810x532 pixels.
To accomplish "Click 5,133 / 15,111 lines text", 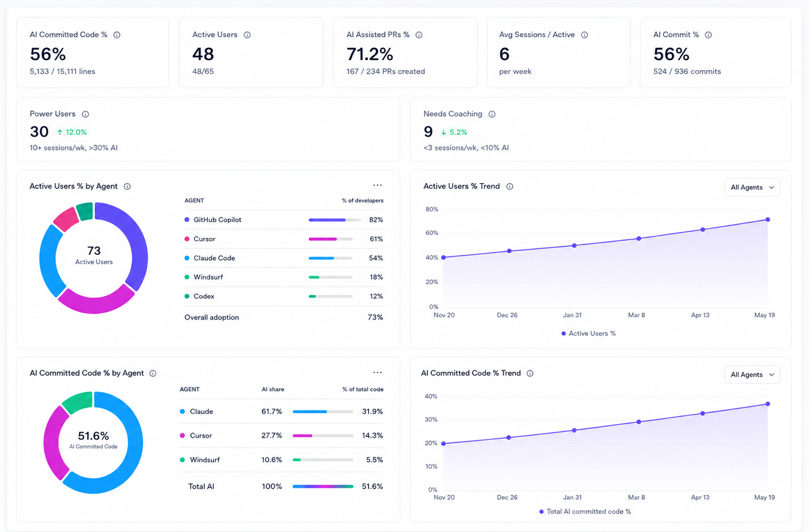I will (x=62, y=72).
